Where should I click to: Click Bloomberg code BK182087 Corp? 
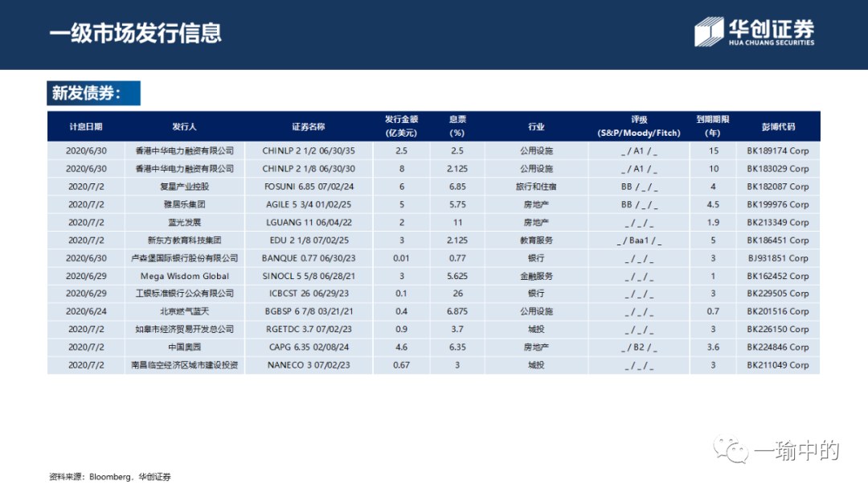[778, 187]
